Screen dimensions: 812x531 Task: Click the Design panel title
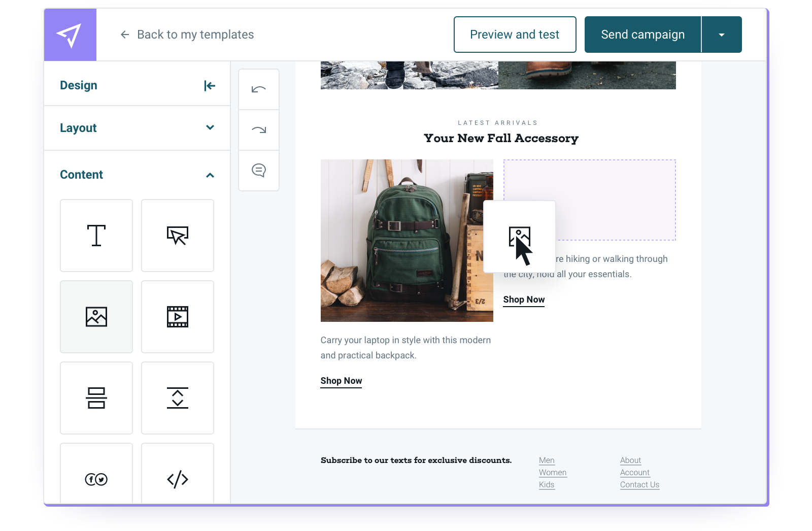(x=79, y=85)
